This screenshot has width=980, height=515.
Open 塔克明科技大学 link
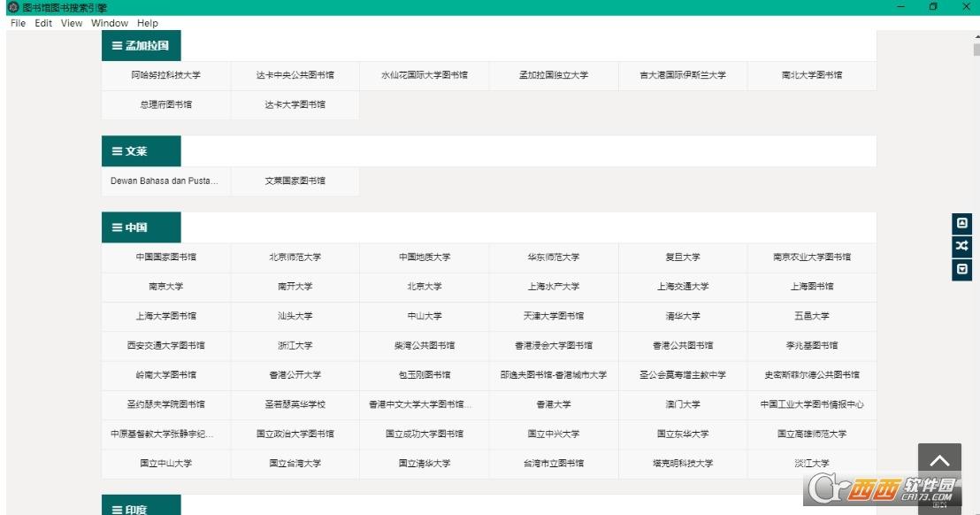pos(683,463)
